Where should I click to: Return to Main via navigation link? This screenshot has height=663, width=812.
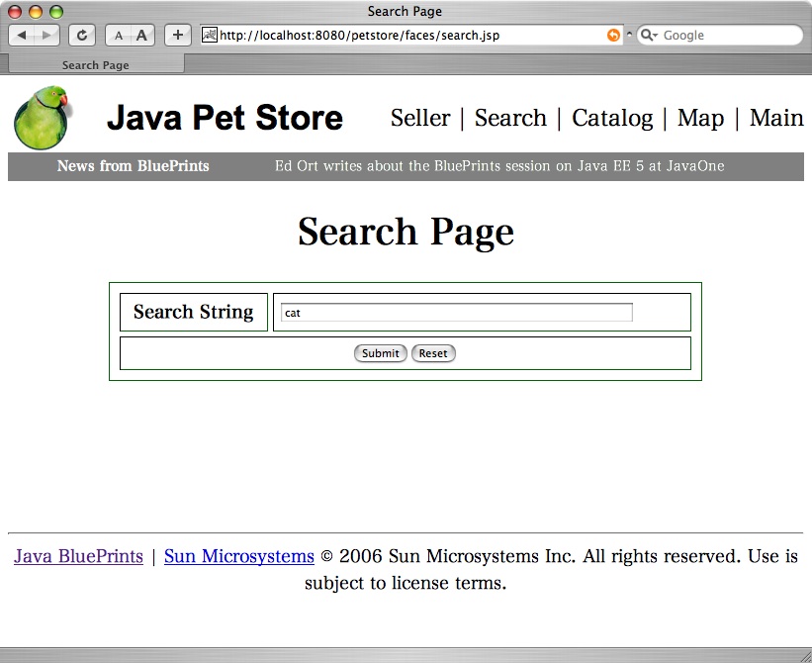775,118
